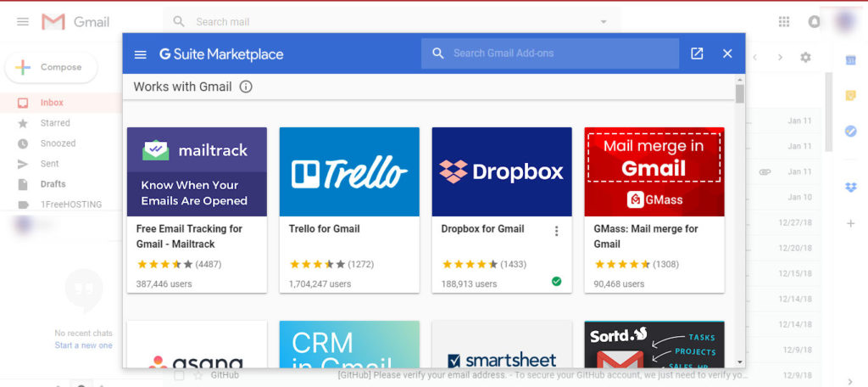
Task: Open G Suite Marketplace hamburger menu
Action: (141, 54)
